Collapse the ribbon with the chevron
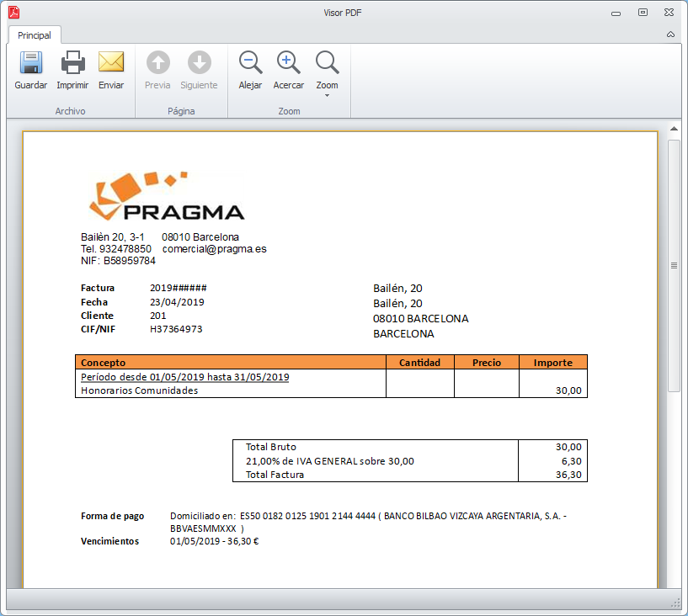This screenshot has width=688, height=616. [670, 35]
